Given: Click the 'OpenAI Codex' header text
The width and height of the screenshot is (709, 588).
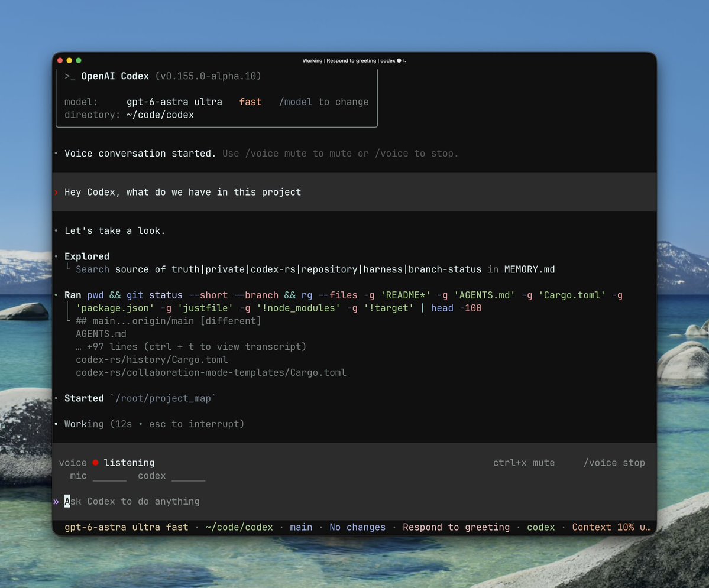Looking at the screenshot, I should coord(115,76).
